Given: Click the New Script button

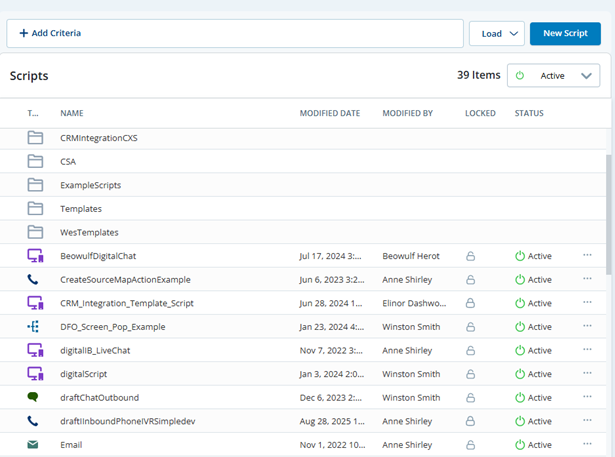Looking at the screenshot, I should coord(565,33).
